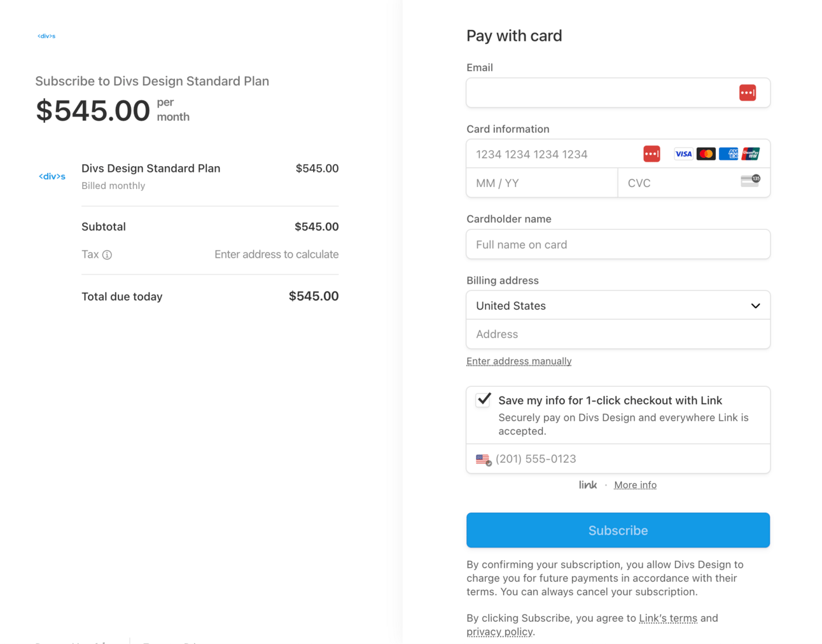Click the CVC card hint icon
This screenshot has height=644, width=822.
click(750, 181)
